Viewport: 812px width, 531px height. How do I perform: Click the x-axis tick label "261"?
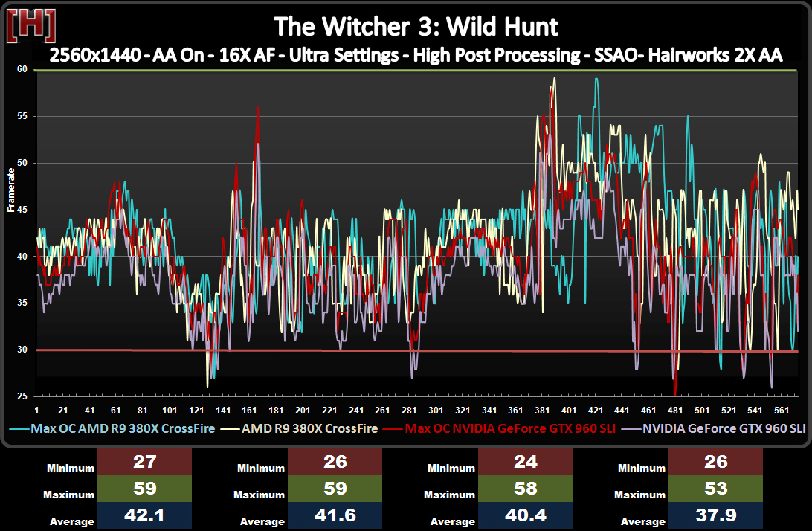click(382, 411)
